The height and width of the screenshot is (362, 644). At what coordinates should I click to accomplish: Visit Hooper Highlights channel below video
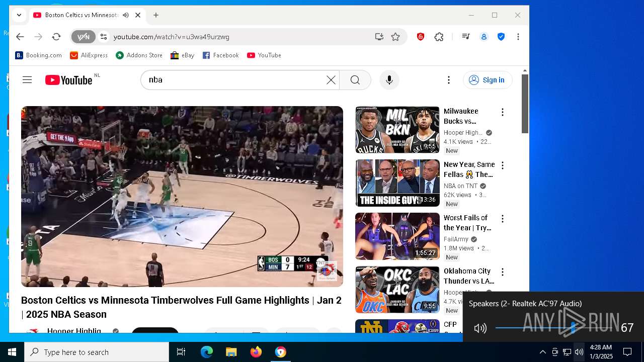coord(74,330)
